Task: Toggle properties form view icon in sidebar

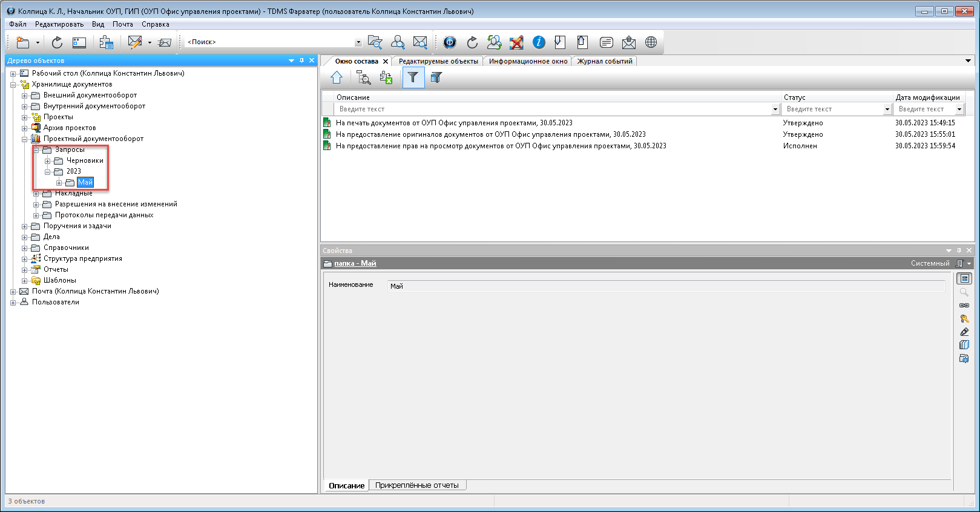Action: (x=965, y=278)
